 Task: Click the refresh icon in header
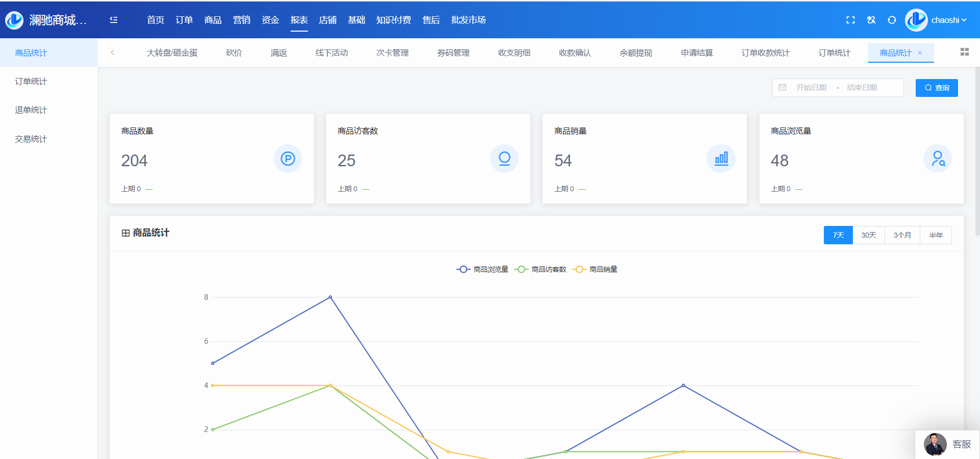[x=892, y=20]
